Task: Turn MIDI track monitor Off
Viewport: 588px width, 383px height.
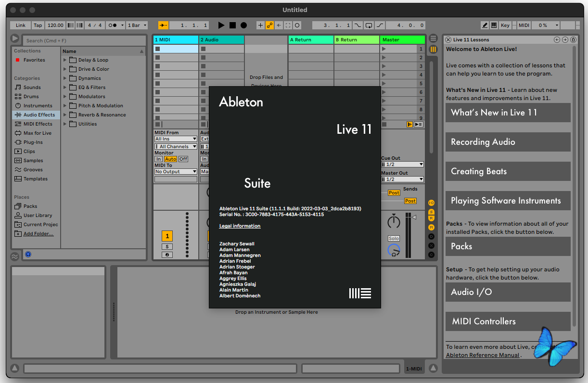Action: click(x=183, y=159)
